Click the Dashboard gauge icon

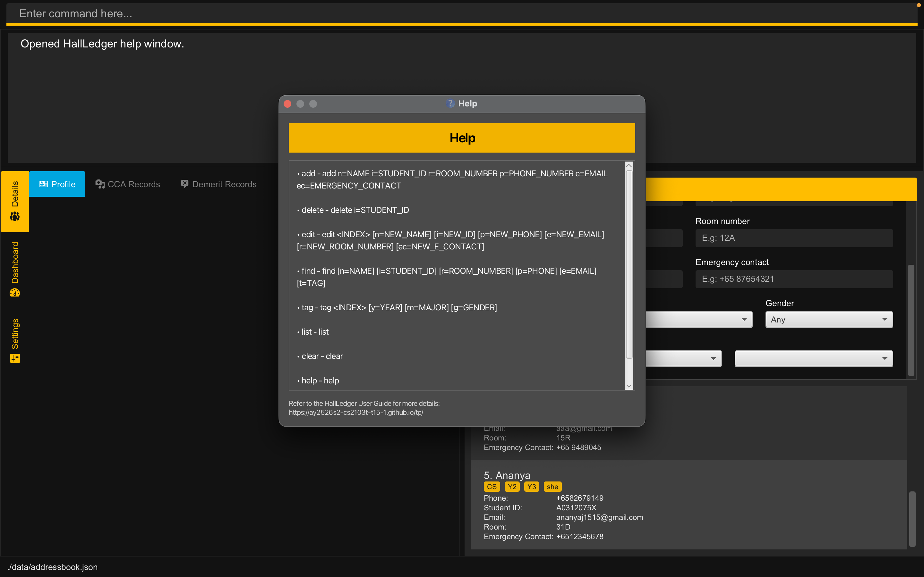14,293
